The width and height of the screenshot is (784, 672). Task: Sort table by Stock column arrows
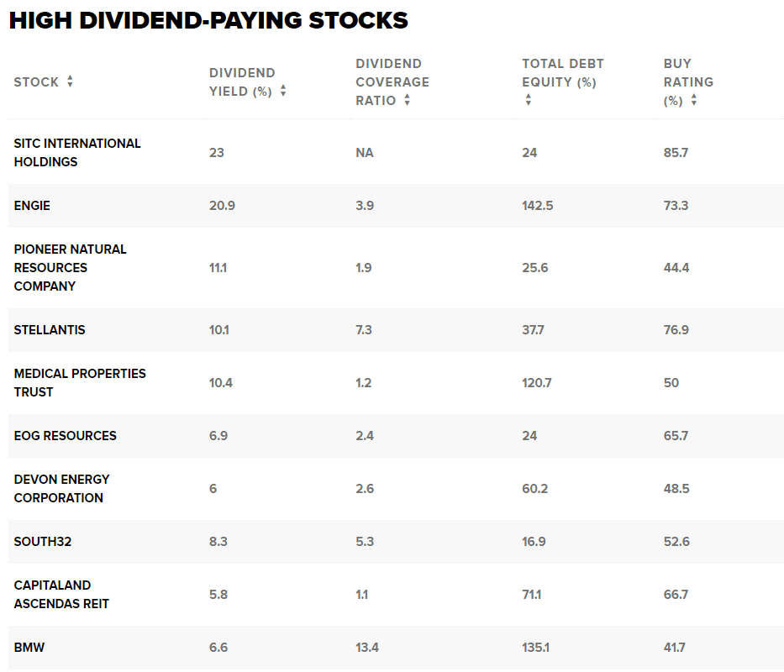click(x=70, y=81)
